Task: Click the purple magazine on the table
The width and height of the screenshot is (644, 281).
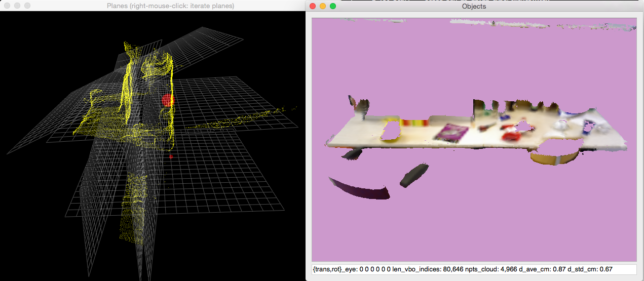Action: [452, 132]
